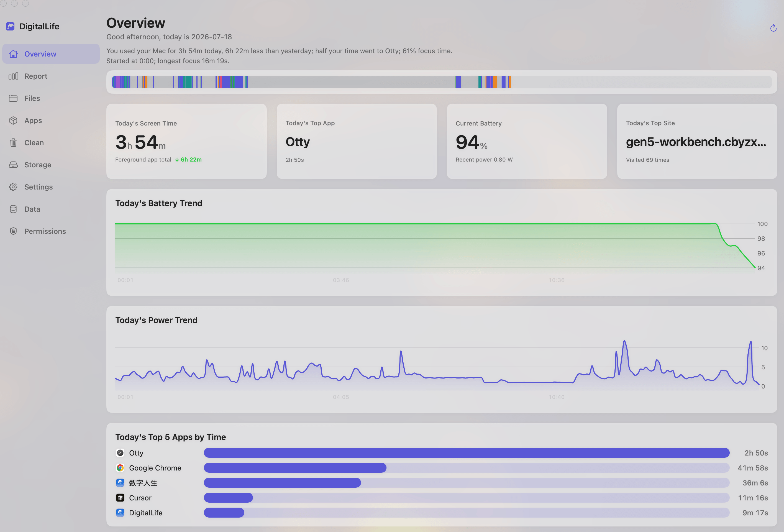The image size is (784, 532).
Task: Click the Apps cube icon
Action: click(x=13, y=121)
